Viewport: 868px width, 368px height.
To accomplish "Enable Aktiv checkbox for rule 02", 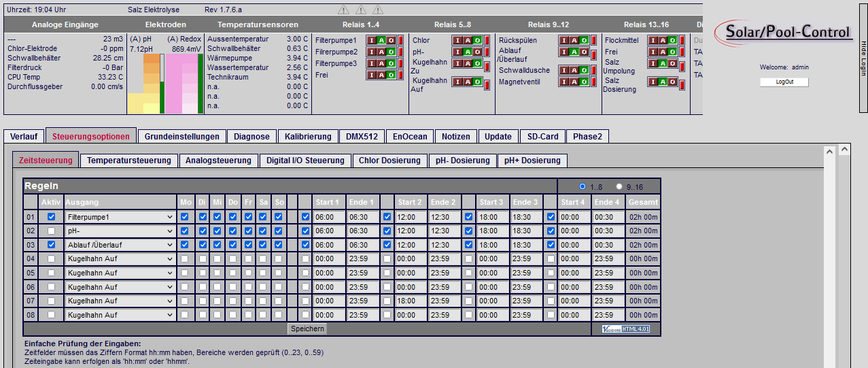I will [x=51, y=231].
